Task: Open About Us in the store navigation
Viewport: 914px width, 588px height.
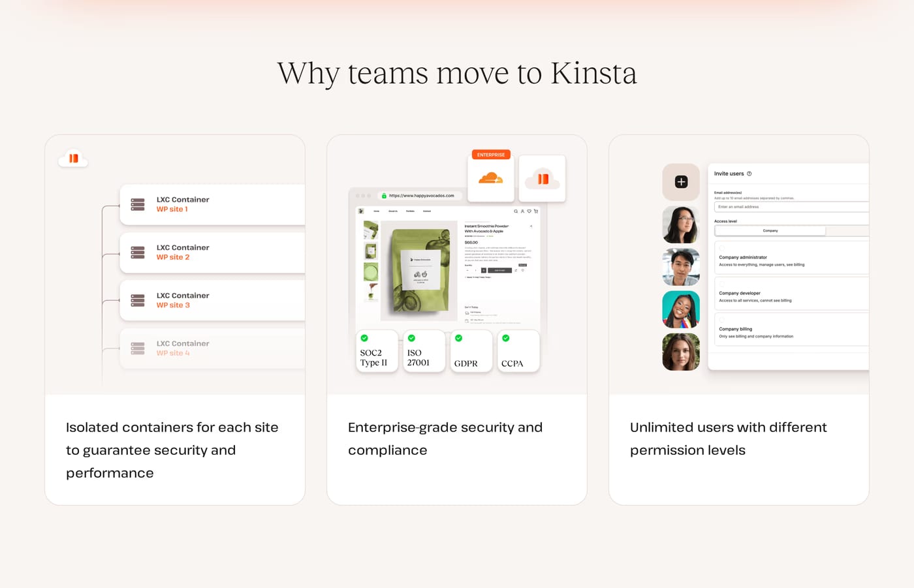Action: [393, 211]
